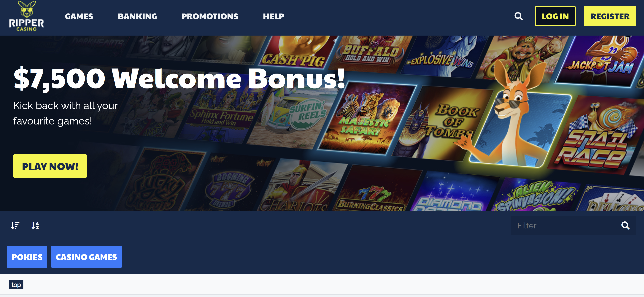Sort games alphabetically A to Z

tap(35, 226)
